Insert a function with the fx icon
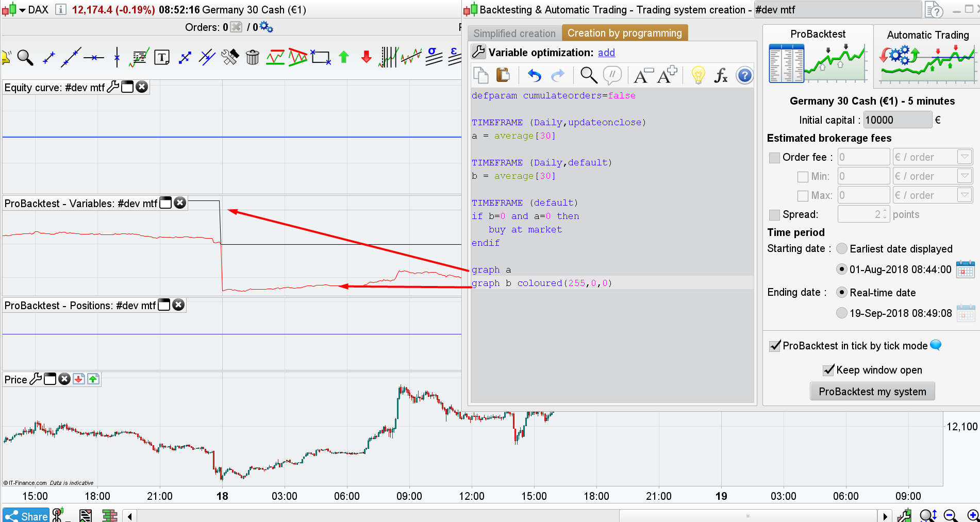The image size is (980, 522). 721,76
